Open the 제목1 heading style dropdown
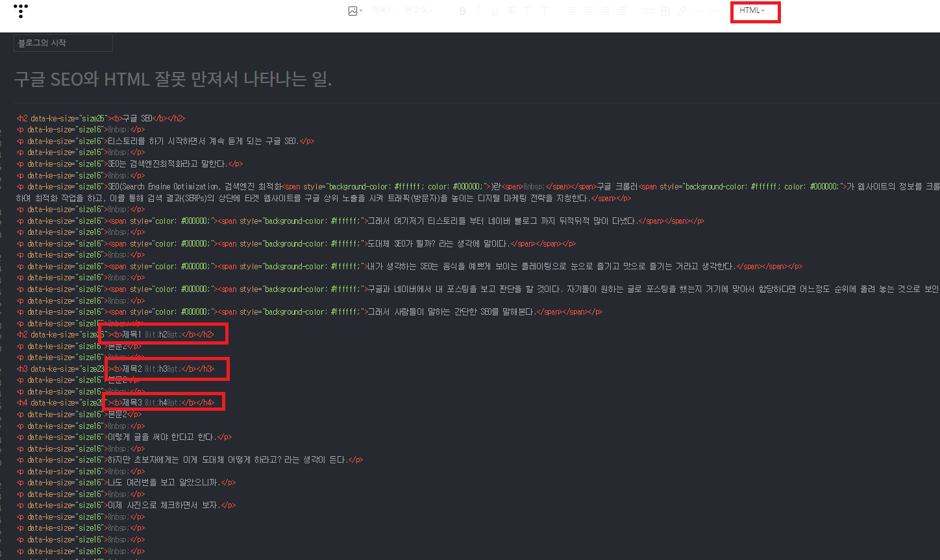Screen dimensions: 940x560 pyautogui.click(x=384, y=10)
